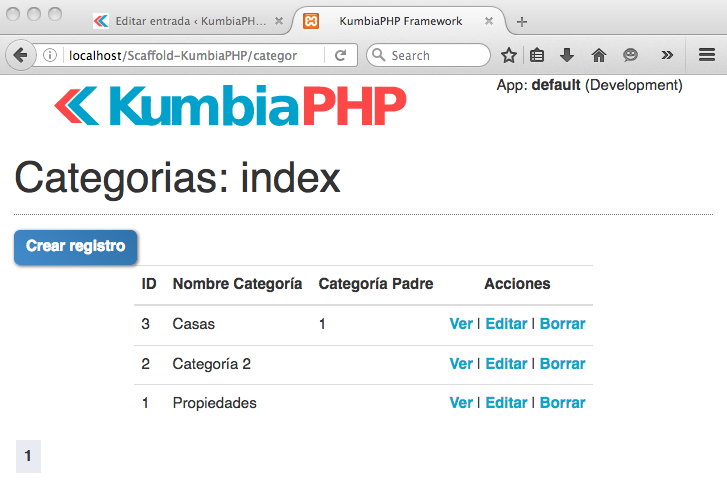Go to the home page icon

pos(599,56)
